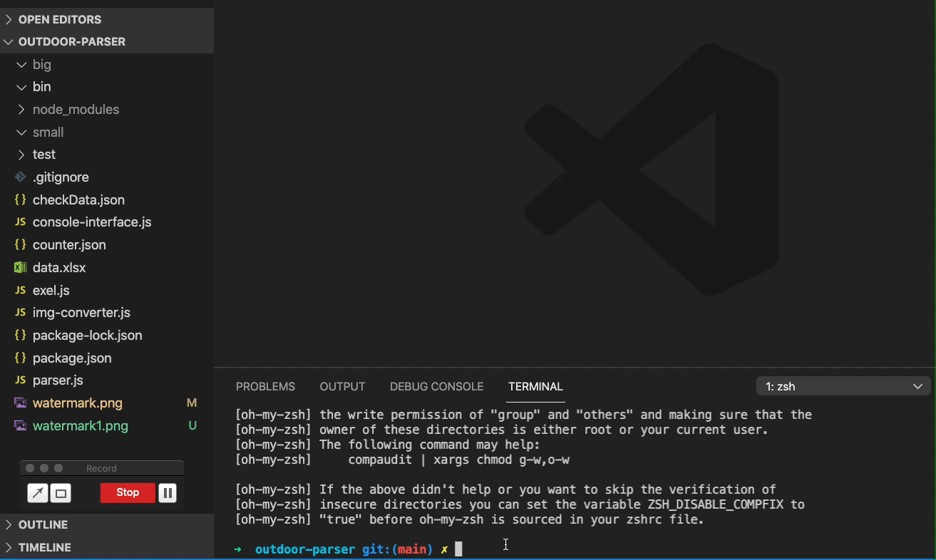The width and height of the screenshot is (936, 560).
Task: Click the image icon of watermark.png
Action: point(21,403)
